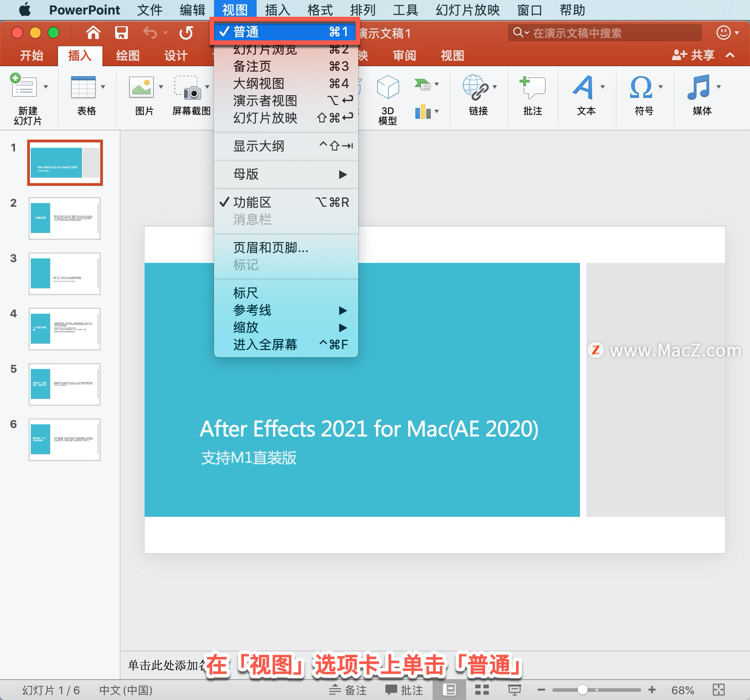Expand the Text dropdown arrow
The width and height of the screenshot is (750, 700).
tap(603, 87)
